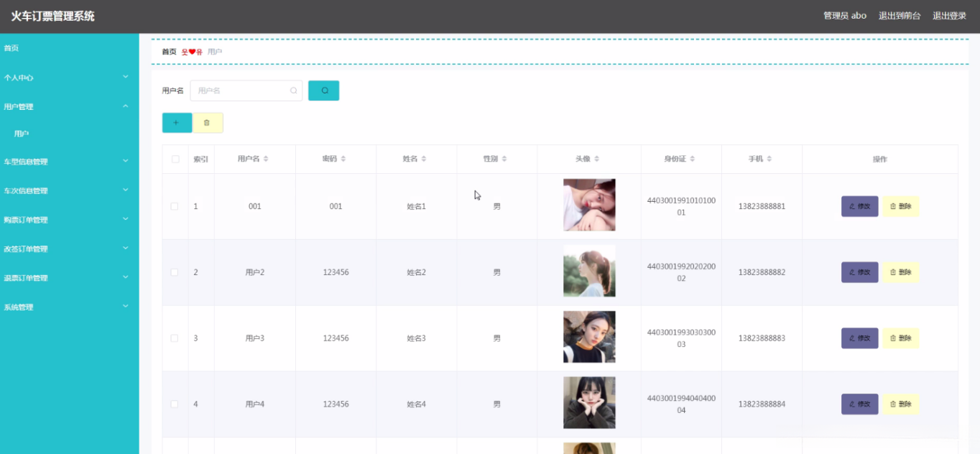Open avatar thumbnail of 姓名3
The height and width of the screenshot is (454, 980).
click(589, 337)
